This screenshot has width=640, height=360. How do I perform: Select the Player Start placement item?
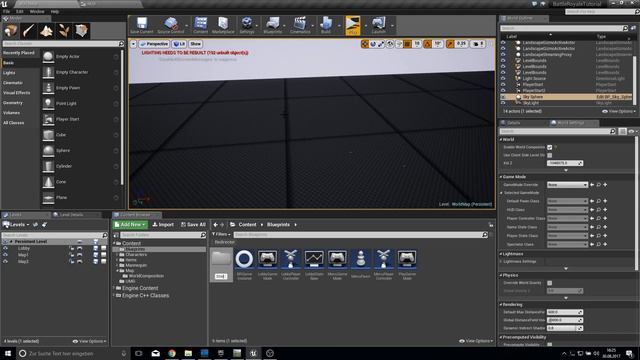click(81, 119)
